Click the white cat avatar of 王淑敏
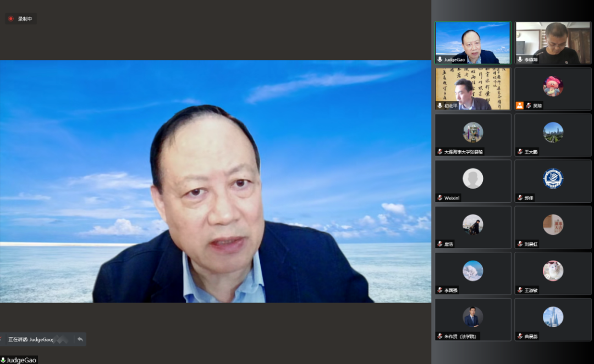The height and width of the screenshot is (364, 594). click(x=553, y=271)
